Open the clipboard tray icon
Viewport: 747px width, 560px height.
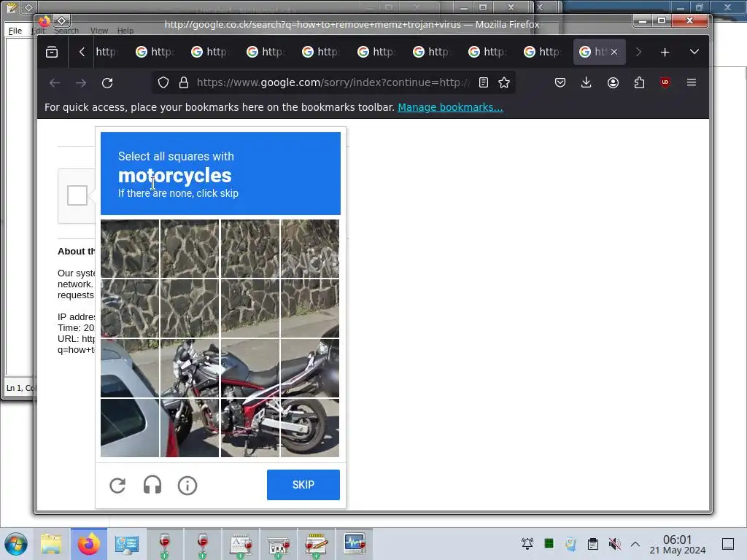593,544
